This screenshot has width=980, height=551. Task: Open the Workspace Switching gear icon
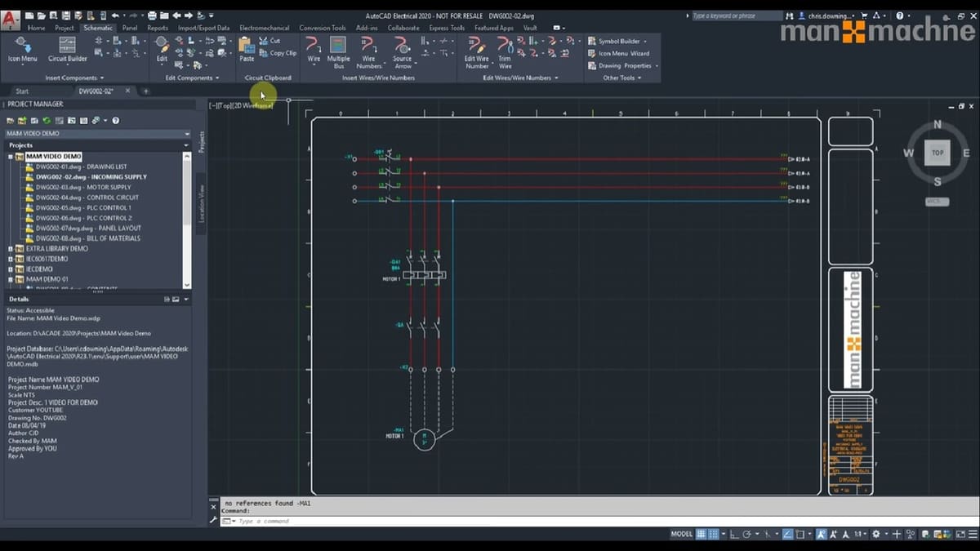(x=876, y=534)
